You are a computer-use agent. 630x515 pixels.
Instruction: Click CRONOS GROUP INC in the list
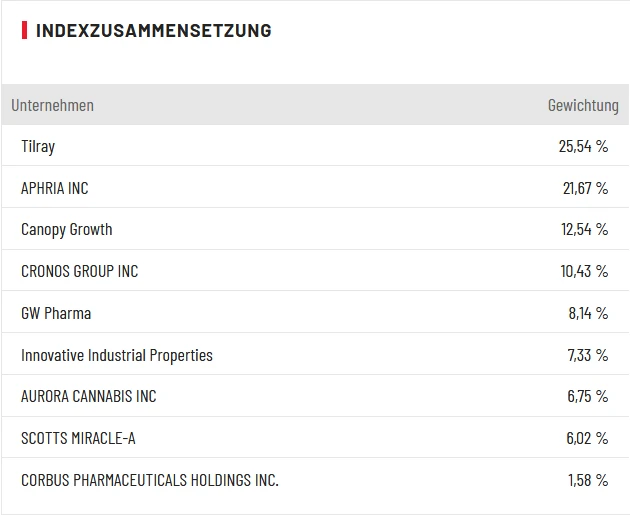pos(80,271)
